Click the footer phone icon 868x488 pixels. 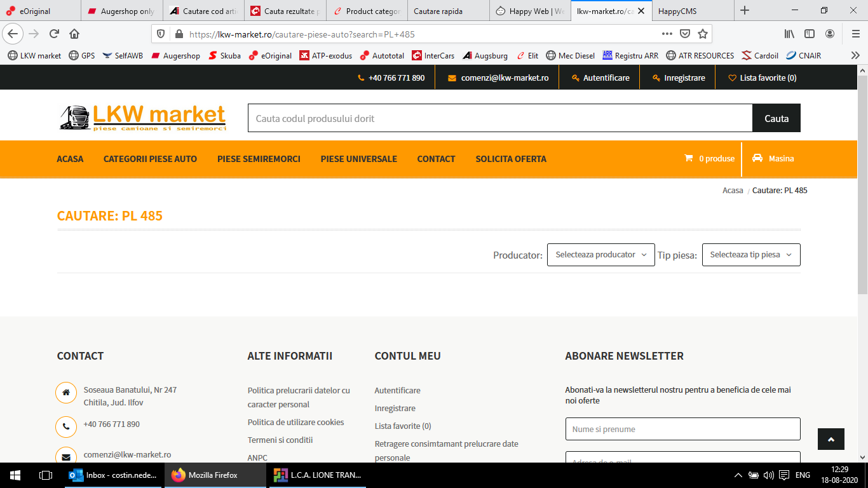[66, 427]
